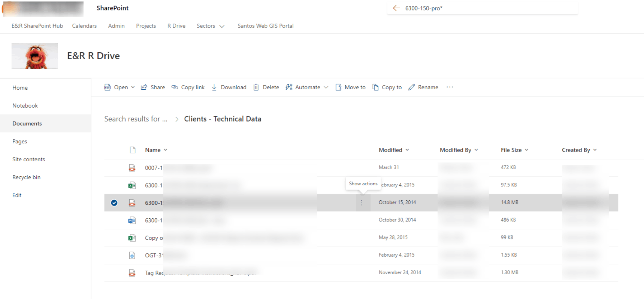Click the Share icon in command bar
This screenshot has width=644, height=299.
144,87
